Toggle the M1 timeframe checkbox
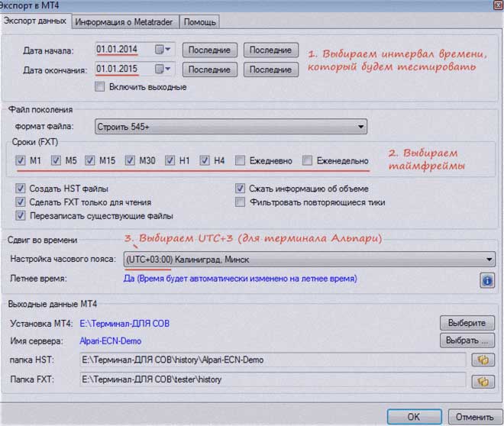Image resolution: width=504 pixels, height=426 pixels. click(x=21, y=161)
